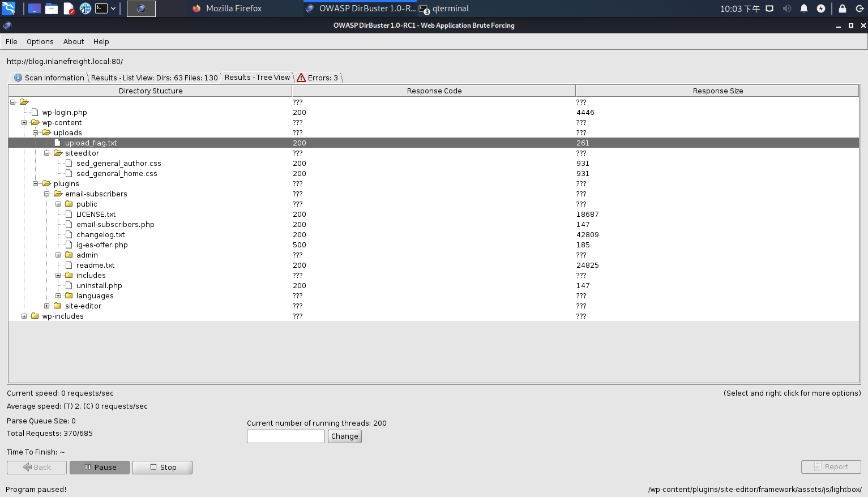Toggle Pause on the running scan
The image size is (868, 497).
[99, 467]
